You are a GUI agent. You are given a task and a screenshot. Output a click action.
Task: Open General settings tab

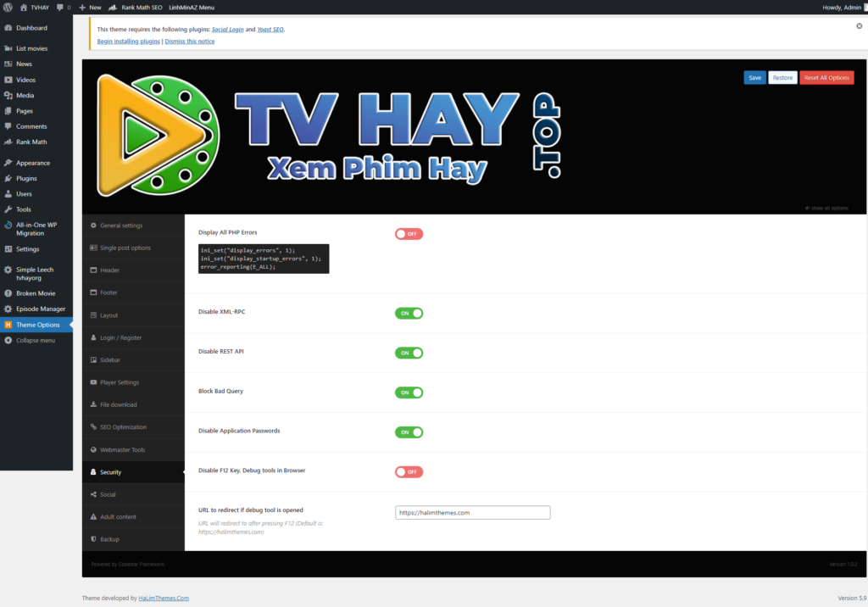tap(133, 226)
